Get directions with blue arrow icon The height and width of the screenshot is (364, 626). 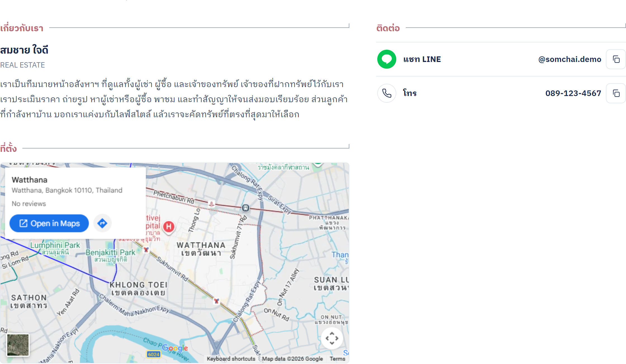point(102,223)
